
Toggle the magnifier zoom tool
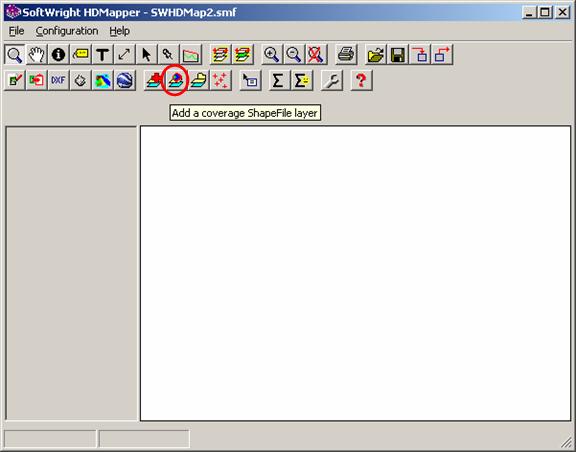pos(15,55)
